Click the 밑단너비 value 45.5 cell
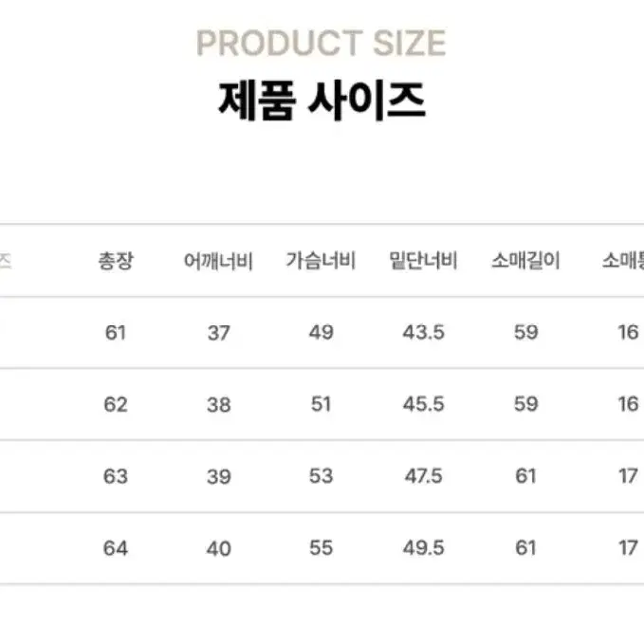 point(423,404)
